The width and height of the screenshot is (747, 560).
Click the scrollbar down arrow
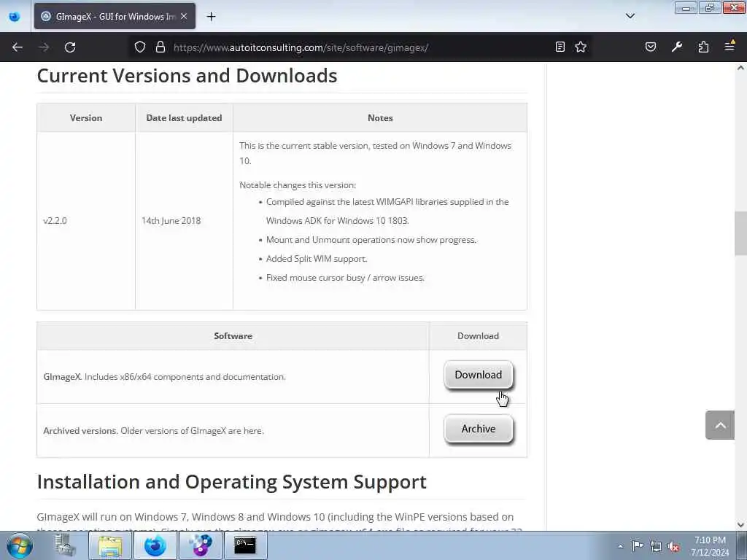point(741,525)
